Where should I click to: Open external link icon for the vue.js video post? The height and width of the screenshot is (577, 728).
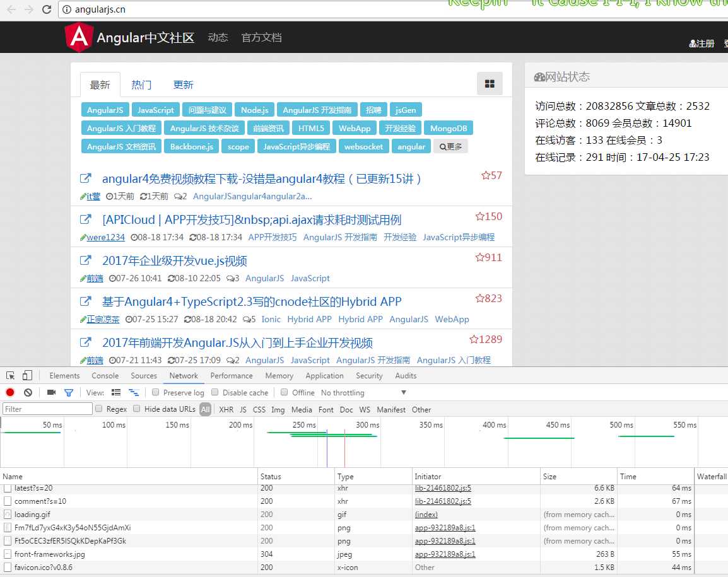85,260
